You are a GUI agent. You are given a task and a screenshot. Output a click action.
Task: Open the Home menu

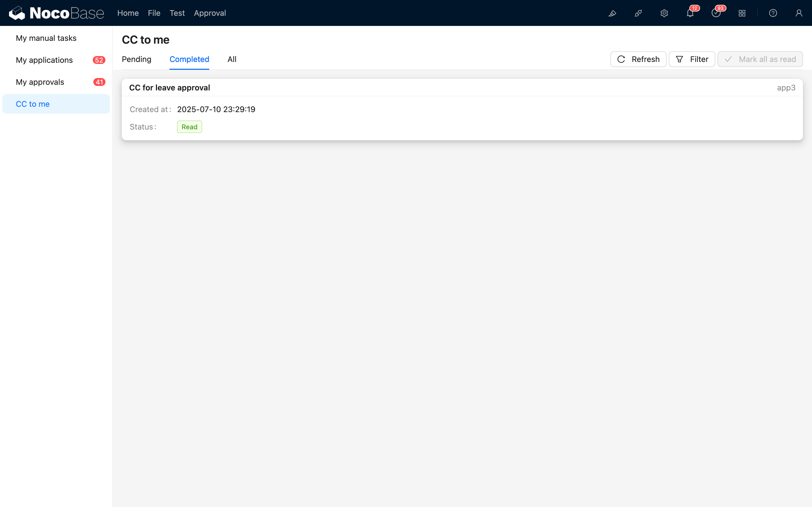tap(128, 13)
